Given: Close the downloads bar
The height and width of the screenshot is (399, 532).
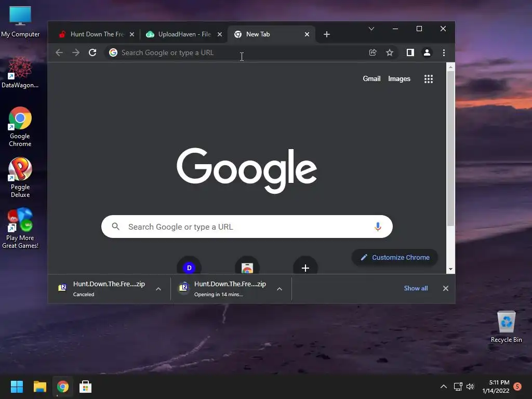Looking at the screenshot, I should tap(445, 288).
